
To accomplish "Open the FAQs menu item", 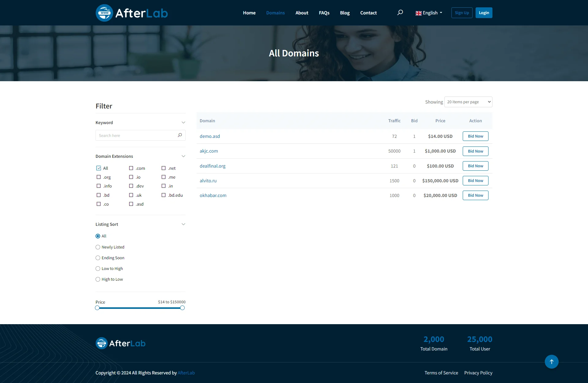I will [324, 13].
